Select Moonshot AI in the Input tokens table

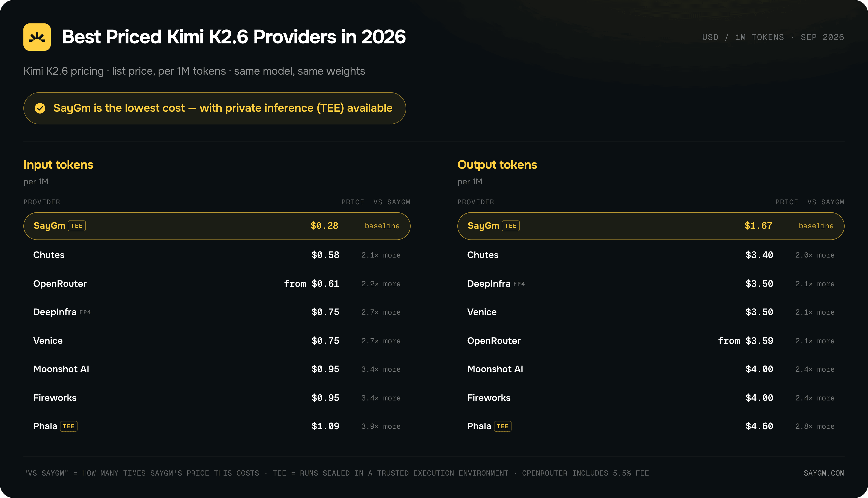[61, 369]
